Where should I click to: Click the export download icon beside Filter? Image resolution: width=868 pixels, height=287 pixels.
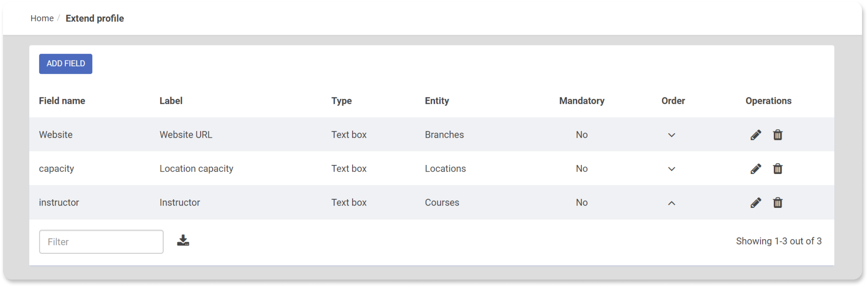pos(183,240)
